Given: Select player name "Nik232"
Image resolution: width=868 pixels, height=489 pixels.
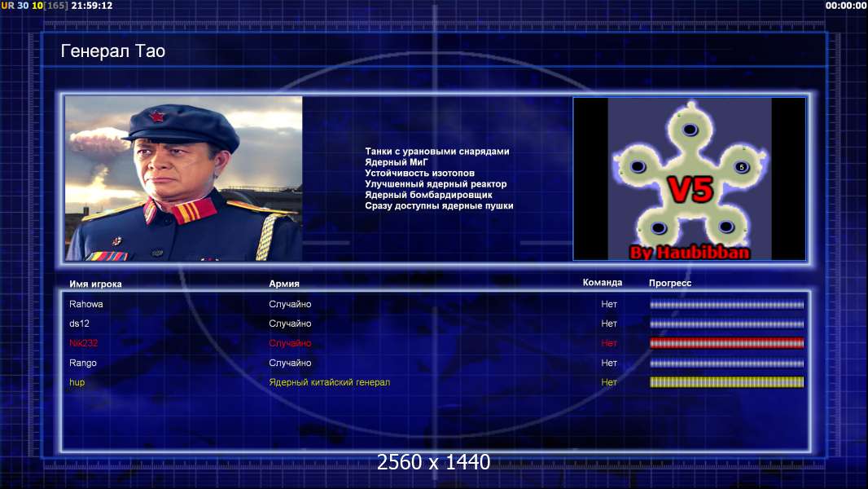Looking at the screenshot, I should coord(84,343).
